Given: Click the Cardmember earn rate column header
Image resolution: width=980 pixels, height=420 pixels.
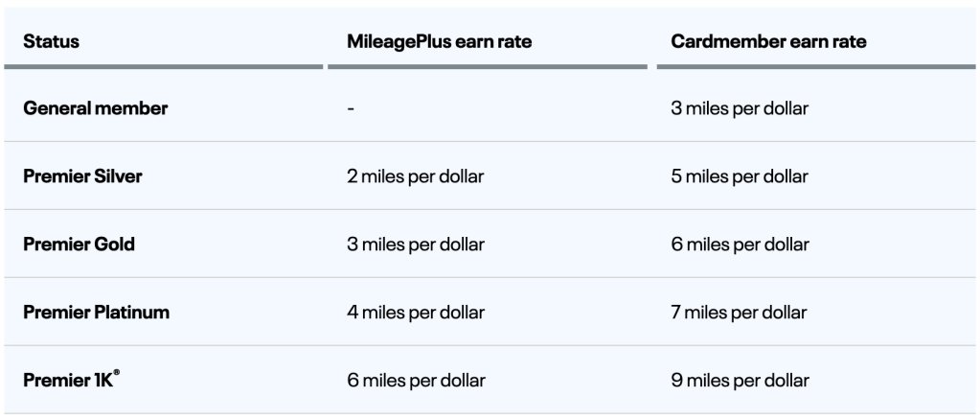Looking at the screenshot, I should 770,42.
